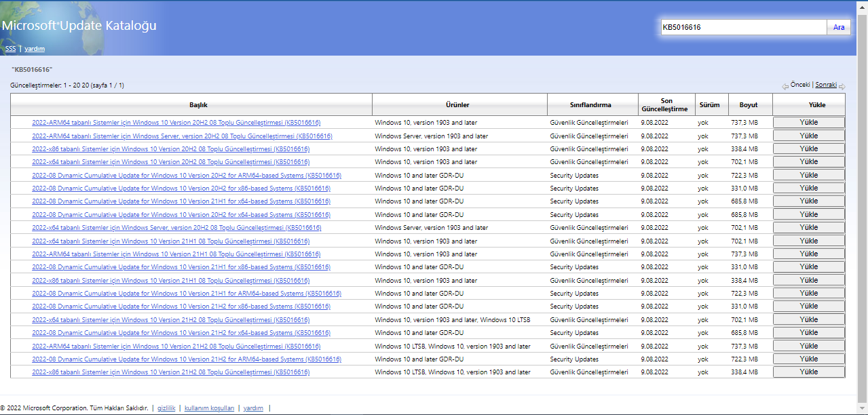
Task: Open the Microsoft Update Kataloğu home title
Action: coord(79,26)
